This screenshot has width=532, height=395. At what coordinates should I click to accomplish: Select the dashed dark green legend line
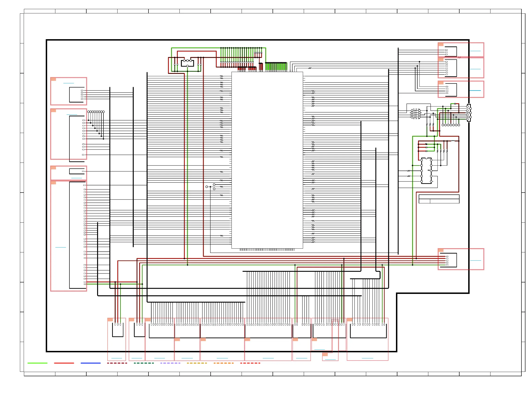(144, 363)
